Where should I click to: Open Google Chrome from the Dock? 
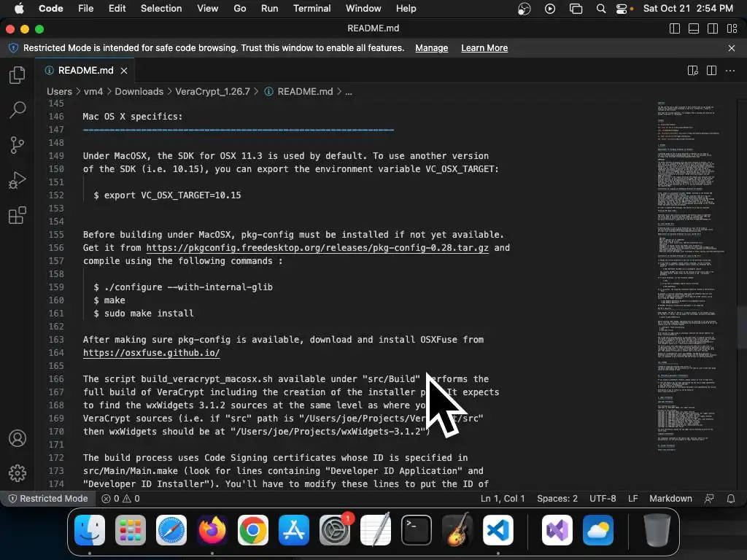[x=253, y=530]
